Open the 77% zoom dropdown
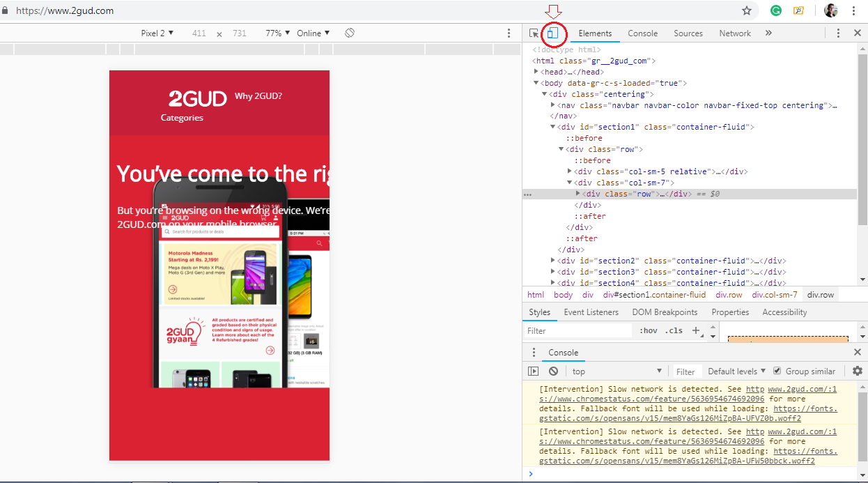This screenshot has width=868, height=483. coord(277,33)
